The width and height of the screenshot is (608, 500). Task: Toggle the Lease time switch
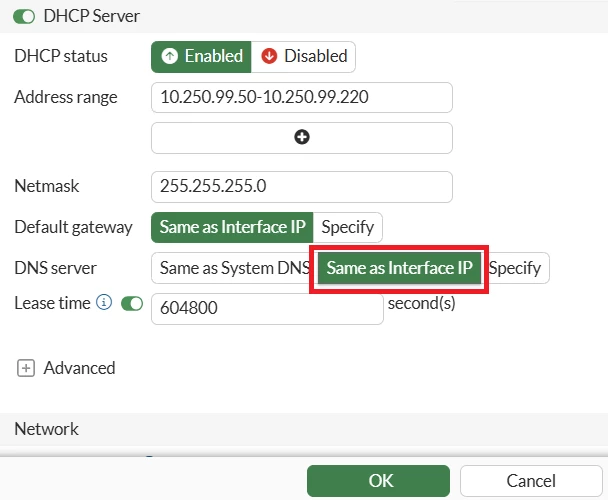pyautogui.click(x=132, y=304)
